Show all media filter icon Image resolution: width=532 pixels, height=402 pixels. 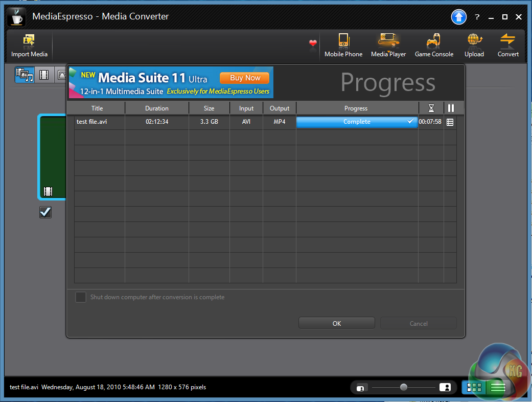coord(25,75)
